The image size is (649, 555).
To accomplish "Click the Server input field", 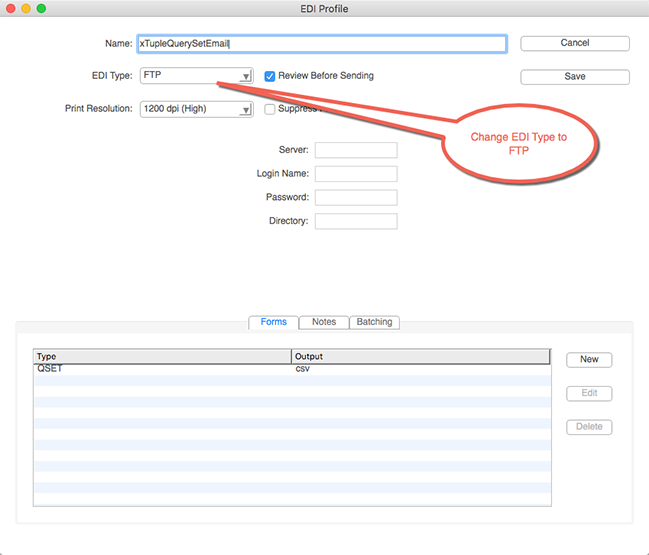I will pos(356,150).
